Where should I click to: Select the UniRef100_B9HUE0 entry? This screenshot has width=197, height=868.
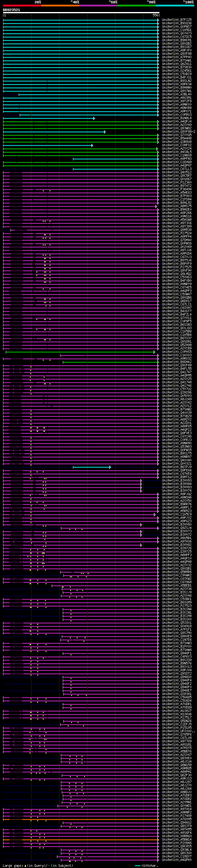[x=177, y=210]
